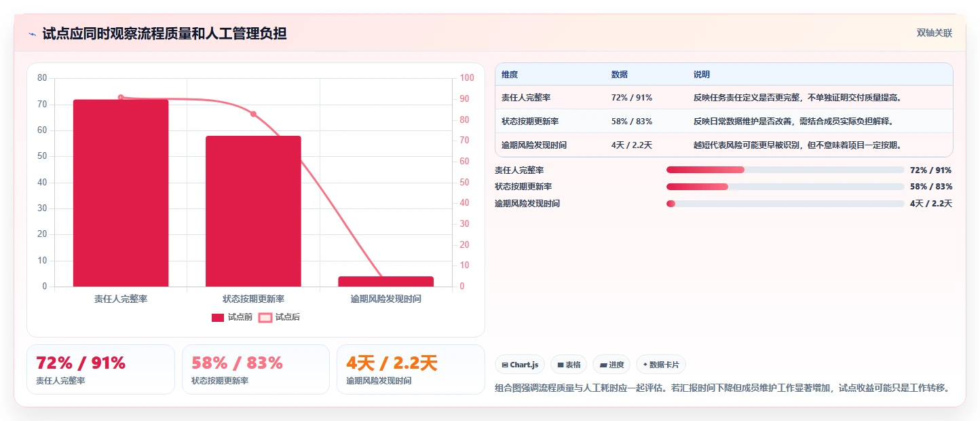Select the 进度 tag

tap(611, 365)
